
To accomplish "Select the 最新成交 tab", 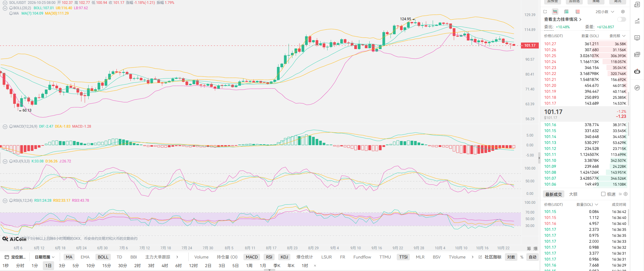I will (554, 194).
